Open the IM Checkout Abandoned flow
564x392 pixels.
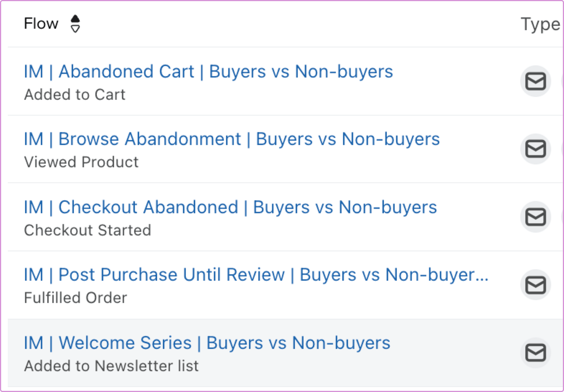[230, 207]
